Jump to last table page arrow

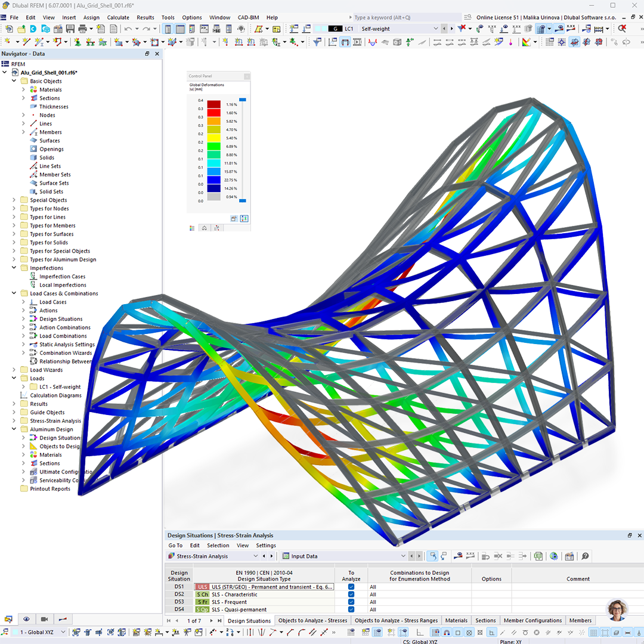[x=219, y=621]
